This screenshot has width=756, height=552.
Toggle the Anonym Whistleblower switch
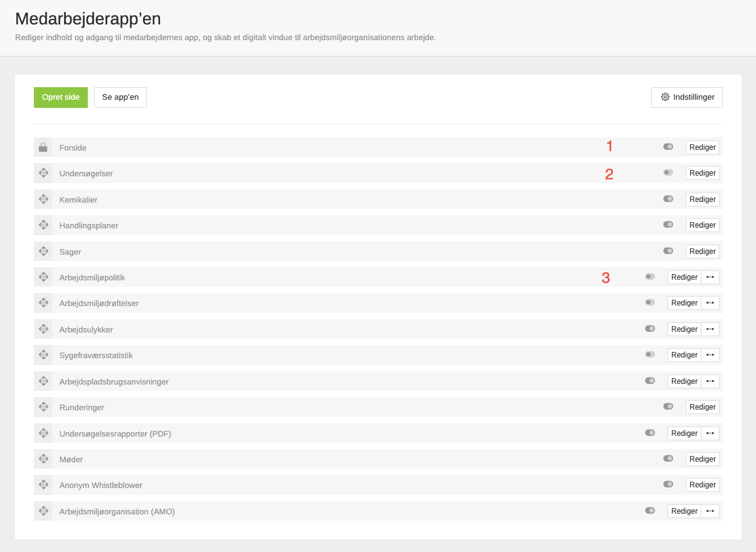(668, 484)
